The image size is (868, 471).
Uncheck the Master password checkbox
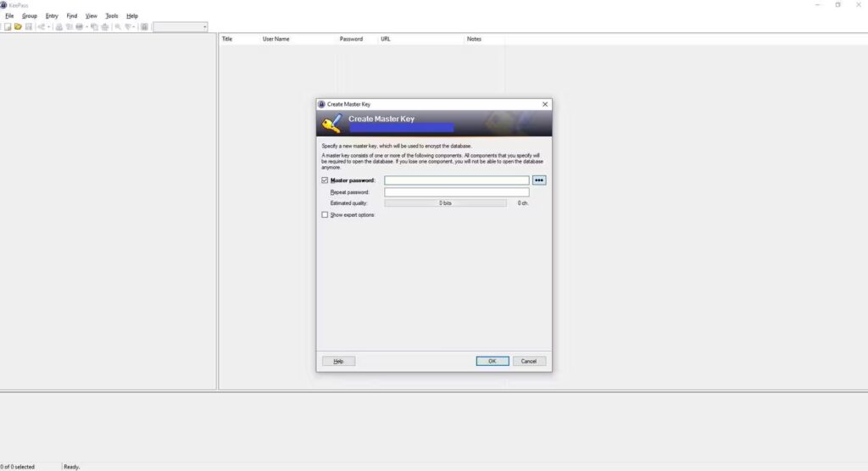325,180
